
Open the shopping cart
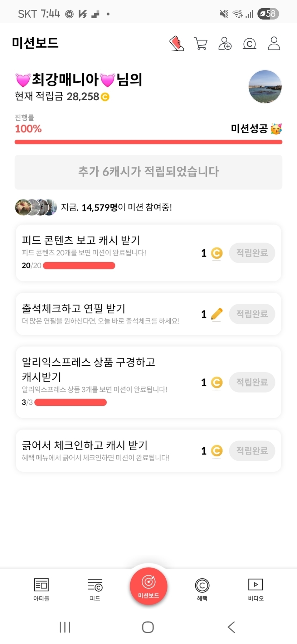200,44
